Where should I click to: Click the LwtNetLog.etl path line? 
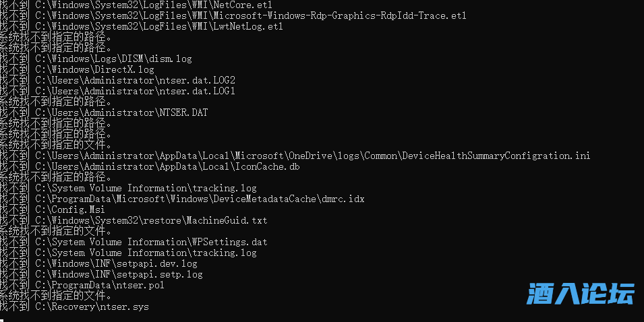tap(140, 26)
